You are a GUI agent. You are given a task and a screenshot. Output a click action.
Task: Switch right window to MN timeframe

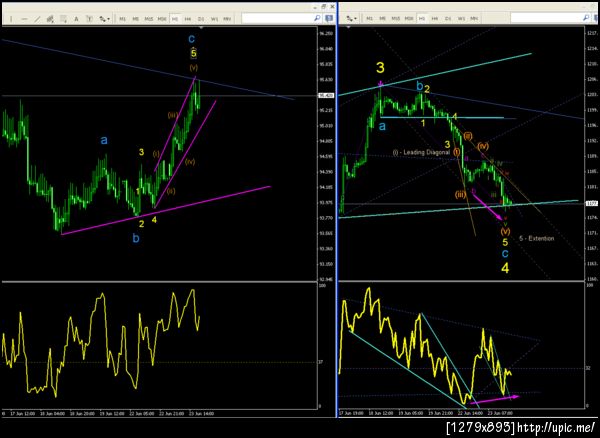pos(474,18)
